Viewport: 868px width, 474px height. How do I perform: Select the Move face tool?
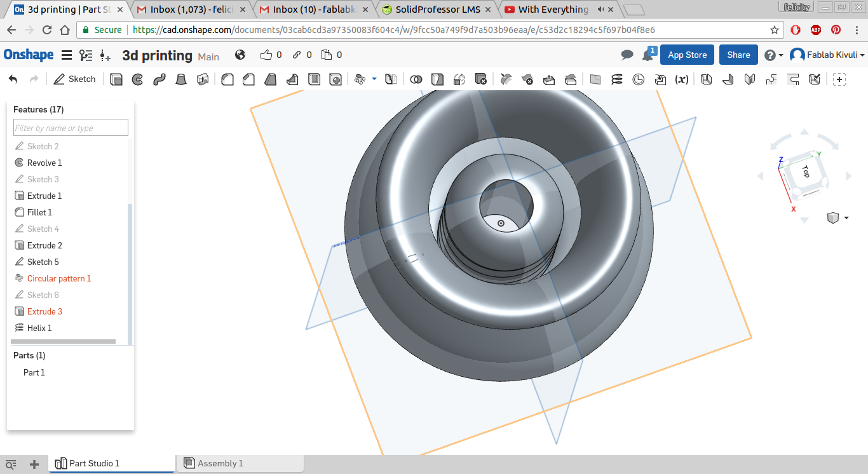click(x=549, y=79)
